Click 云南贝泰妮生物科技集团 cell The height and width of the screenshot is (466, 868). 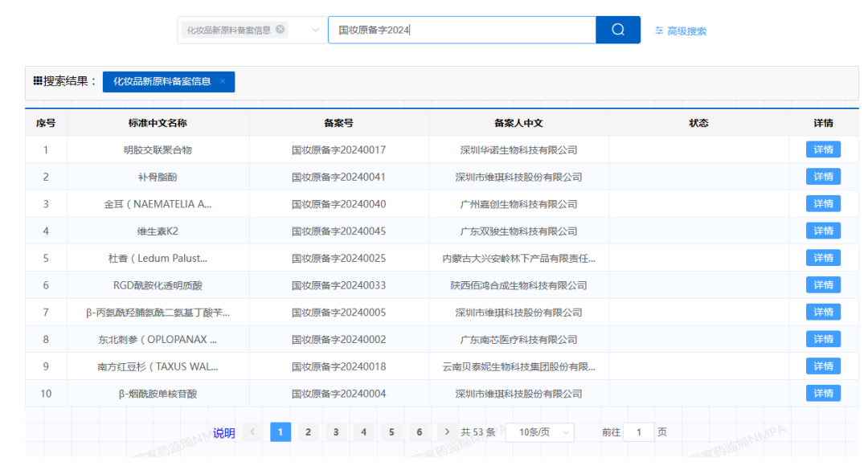(518, 367)
